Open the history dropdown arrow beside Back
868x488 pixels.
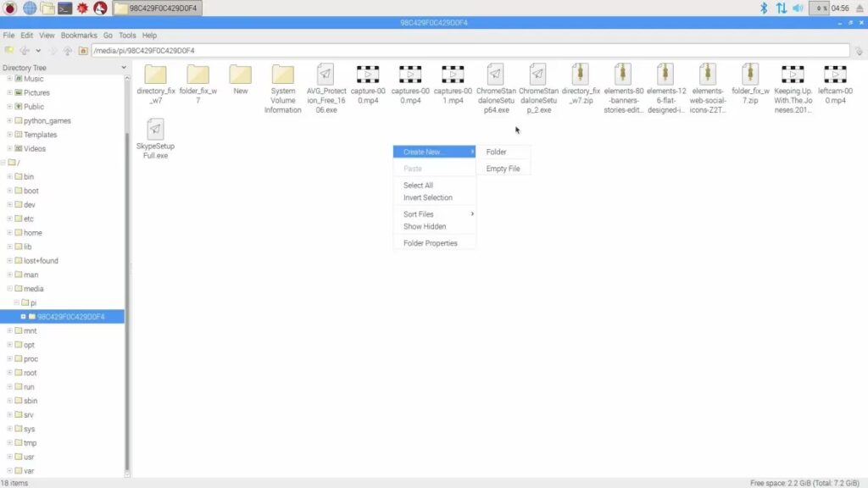point(38,51)
